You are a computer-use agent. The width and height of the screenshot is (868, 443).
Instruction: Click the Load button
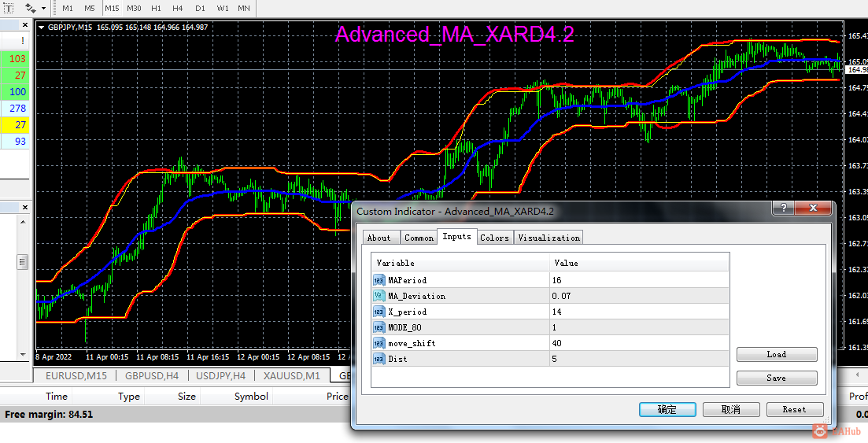coord(777,354)
